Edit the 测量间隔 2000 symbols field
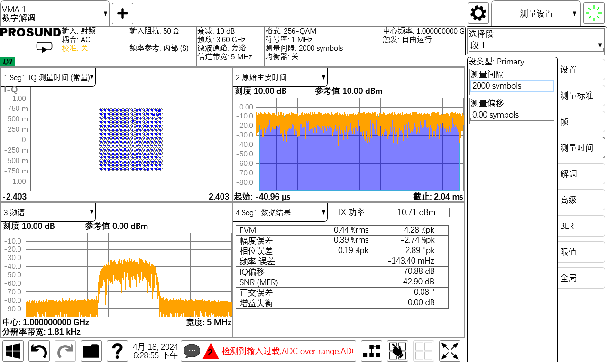The width and height of the screenshot is (607, 364). (x=512, y=86)
